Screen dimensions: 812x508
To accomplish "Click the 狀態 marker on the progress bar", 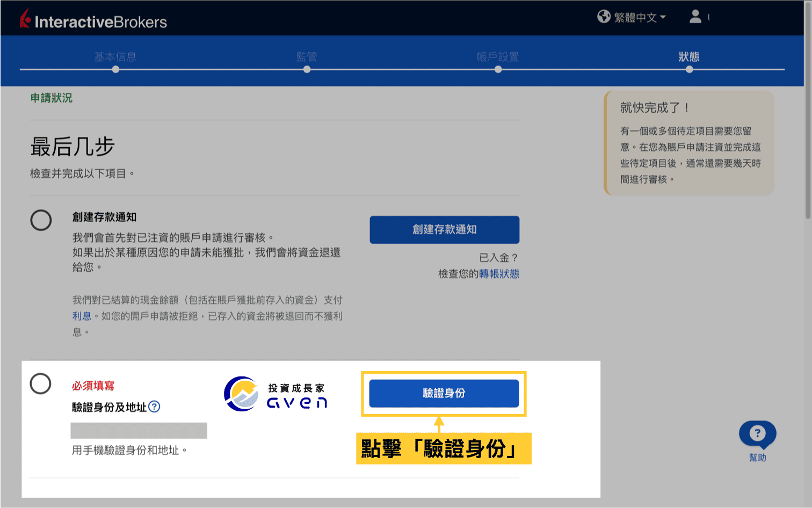I will pyautogui.click(x=689, y=69).
